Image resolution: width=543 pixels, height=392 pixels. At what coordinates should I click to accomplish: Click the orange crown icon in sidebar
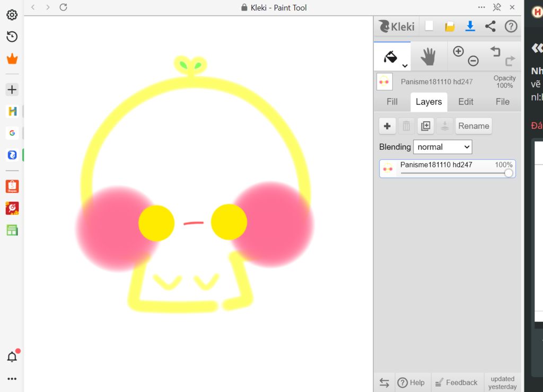pyautogui.click(x=12, y=59)
